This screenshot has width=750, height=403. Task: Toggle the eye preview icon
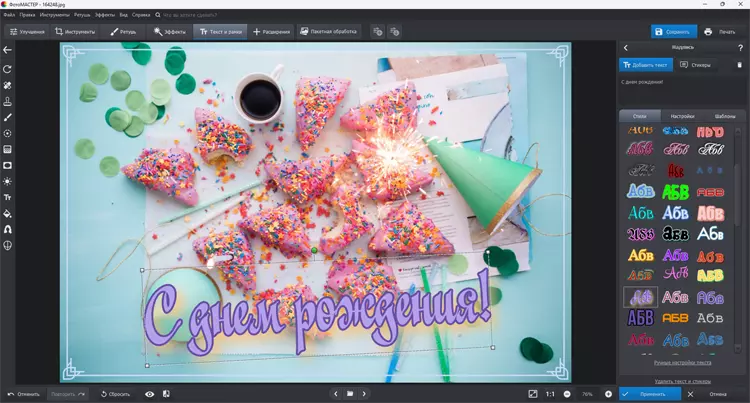(x=150, y=394)
